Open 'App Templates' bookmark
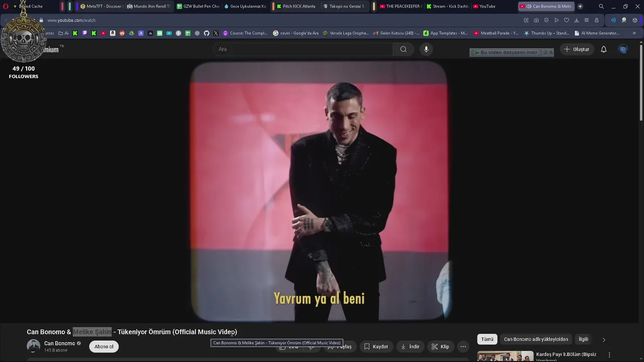 pos(445,33)
